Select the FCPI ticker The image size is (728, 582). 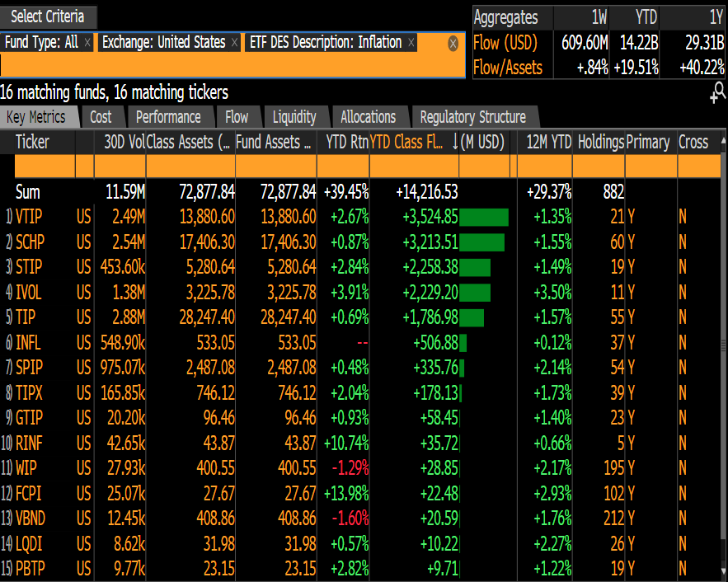[x=29, y=493]
